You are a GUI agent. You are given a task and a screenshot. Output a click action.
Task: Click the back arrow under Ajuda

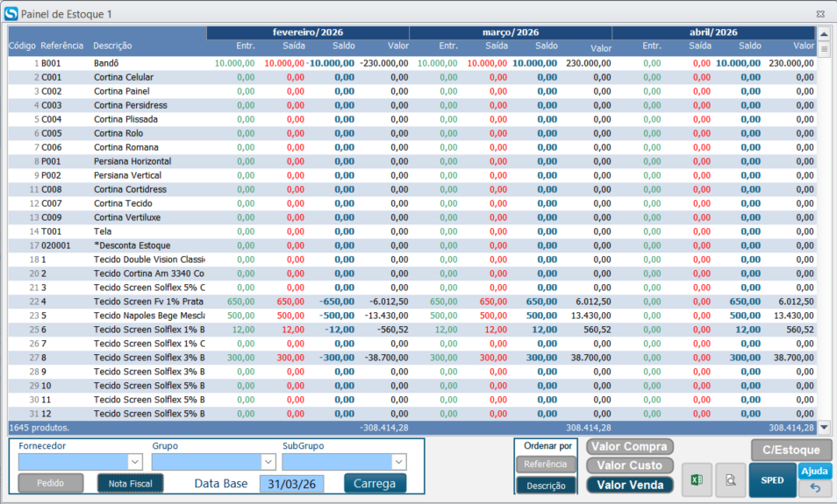coord(815,488)
